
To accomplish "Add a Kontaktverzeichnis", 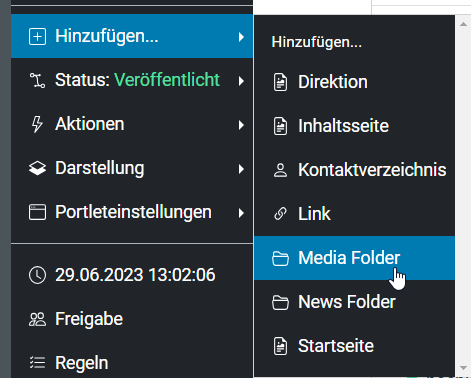I will click(354, 170).
